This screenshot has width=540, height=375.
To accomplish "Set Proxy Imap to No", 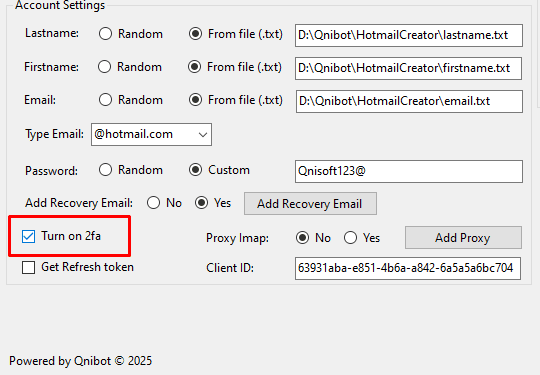I will [313, 238].
